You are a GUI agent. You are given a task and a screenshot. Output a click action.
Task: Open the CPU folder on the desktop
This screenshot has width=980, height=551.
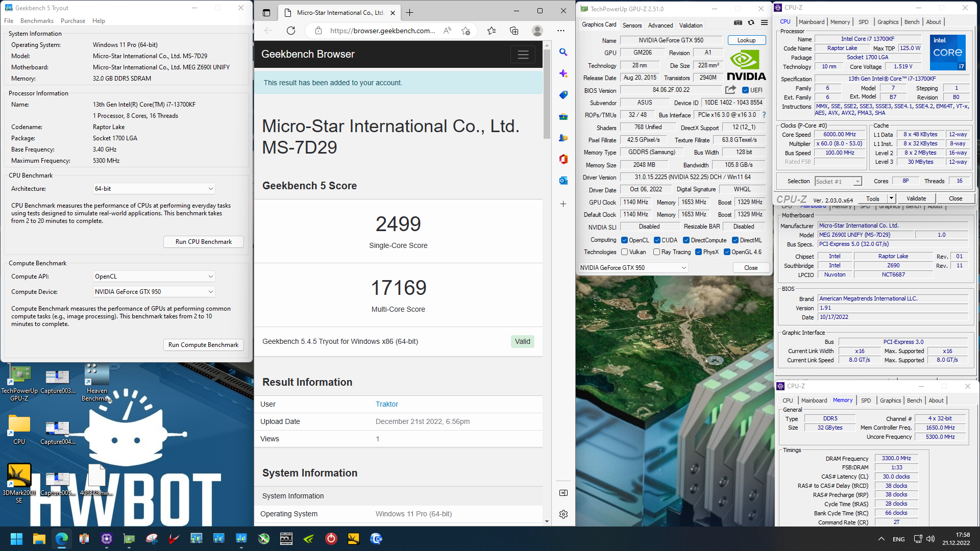coord(19,430)
